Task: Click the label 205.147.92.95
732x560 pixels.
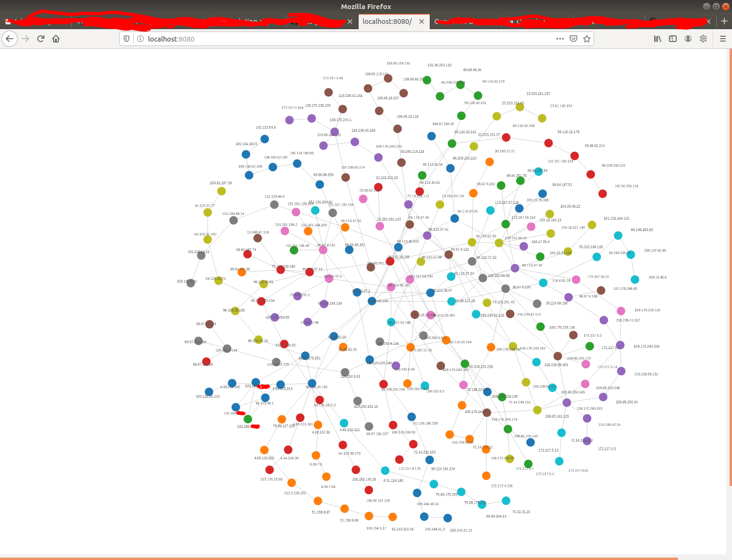Action: pyautogui.click(x=655, y=251)
